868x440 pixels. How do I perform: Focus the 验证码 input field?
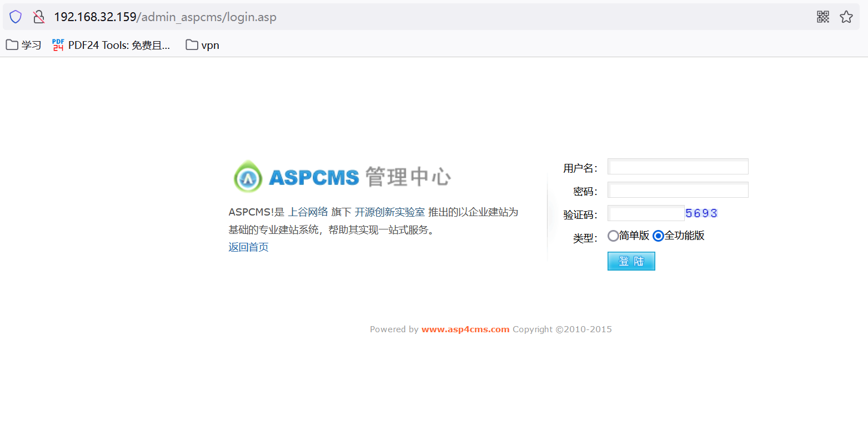coord(646,213)
